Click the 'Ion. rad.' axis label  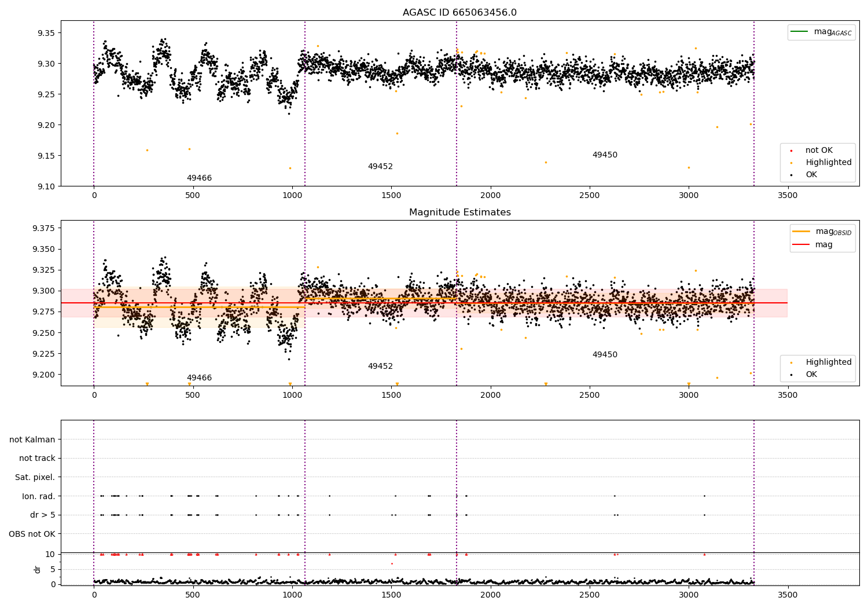(x=39, y=496)
